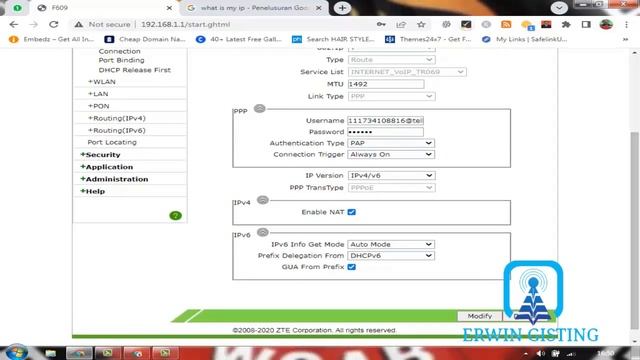The width and height of the screenshot is (640, 360).
Task: Toggle the Enable NAT checkbox
Action: point(351,212)
